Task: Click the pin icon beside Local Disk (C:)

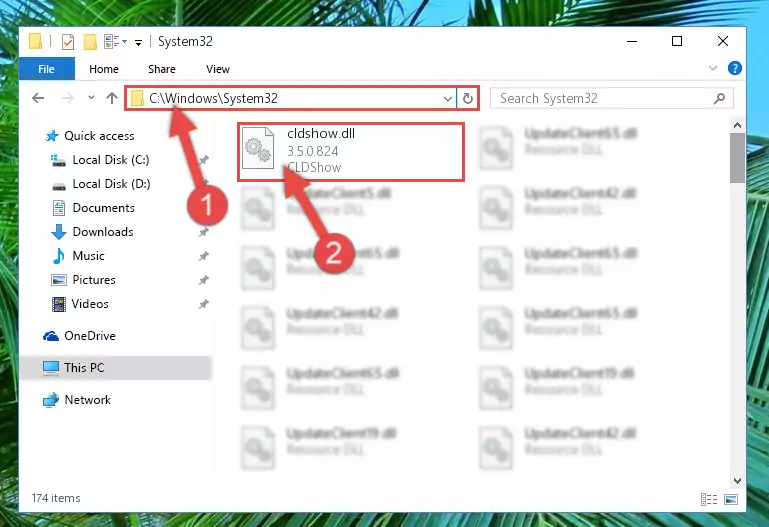Action: (204, 160)
